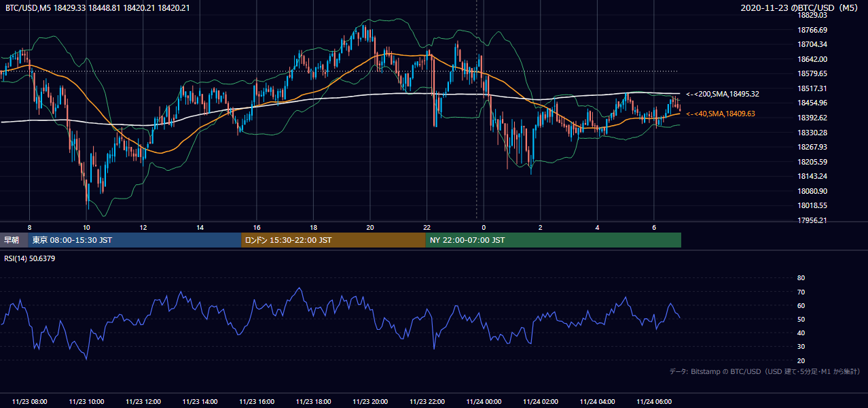Screen dimensions: 868x408
Task: Click price axis value 18454.96
Action: point(812,103)
